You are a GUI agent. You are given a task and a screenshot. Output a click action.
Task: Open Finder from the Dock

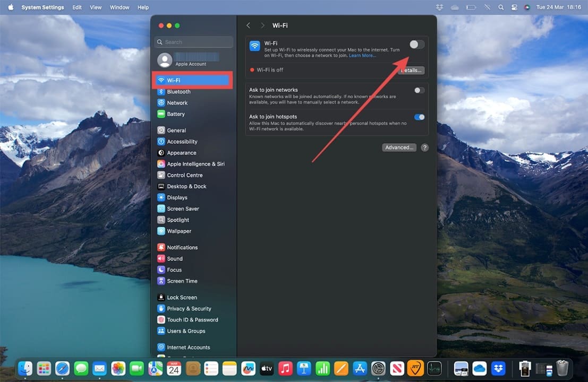coord(25,369)
